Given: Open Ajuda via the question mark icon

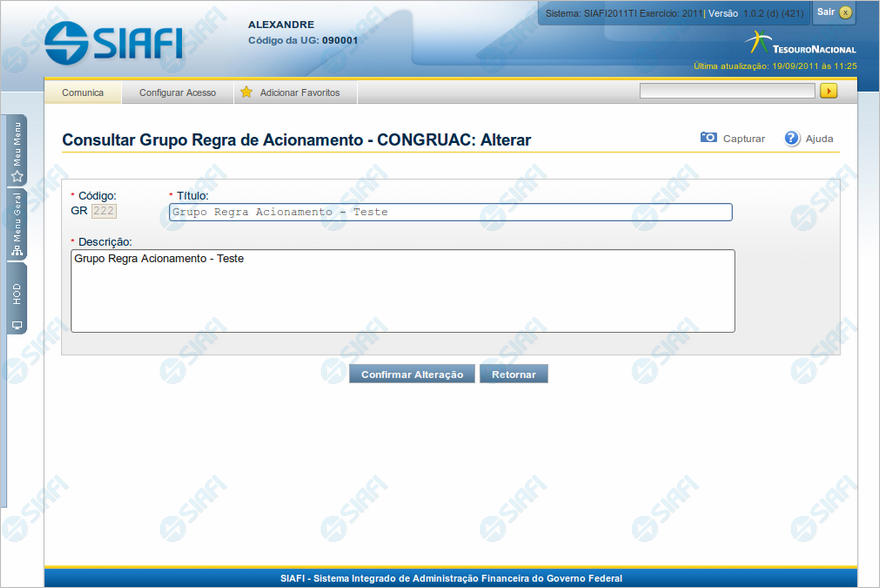Looking at the screenshot, I should tap(792, 138).
